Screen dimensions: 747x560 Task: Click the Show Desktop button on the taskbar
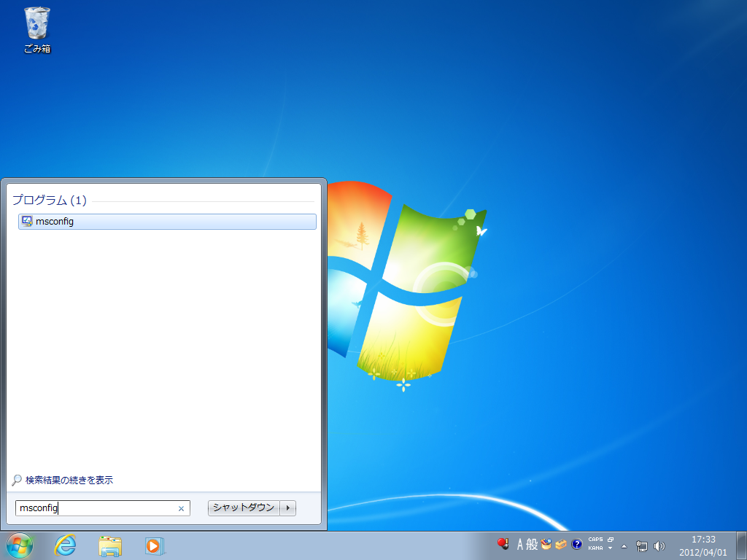pos(741,545)
